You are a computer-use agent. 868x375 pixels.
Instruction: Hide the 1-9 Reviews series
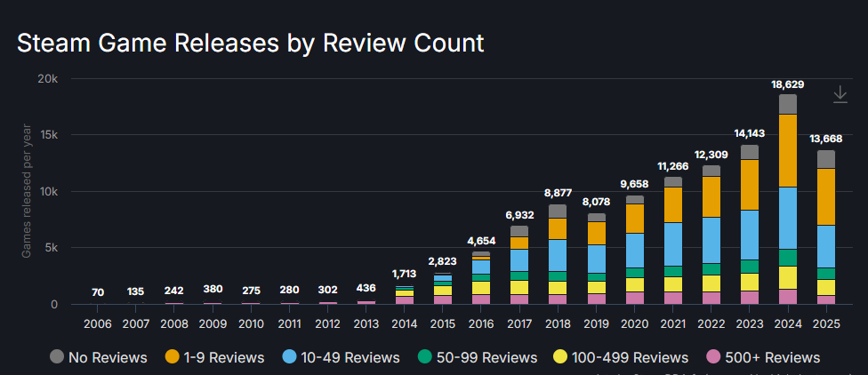pyautogui.click(x=214, y=357)
